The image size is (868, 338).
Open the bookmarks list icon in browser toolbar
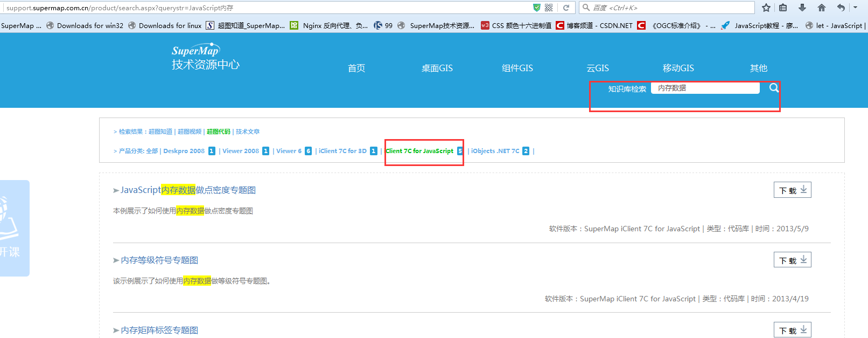783,8
